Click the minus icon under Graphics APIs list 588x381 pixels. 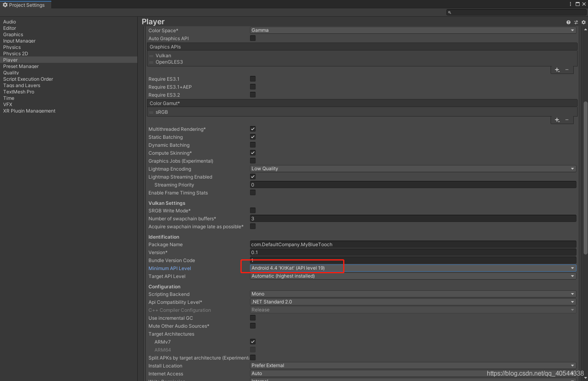point(567,70)
